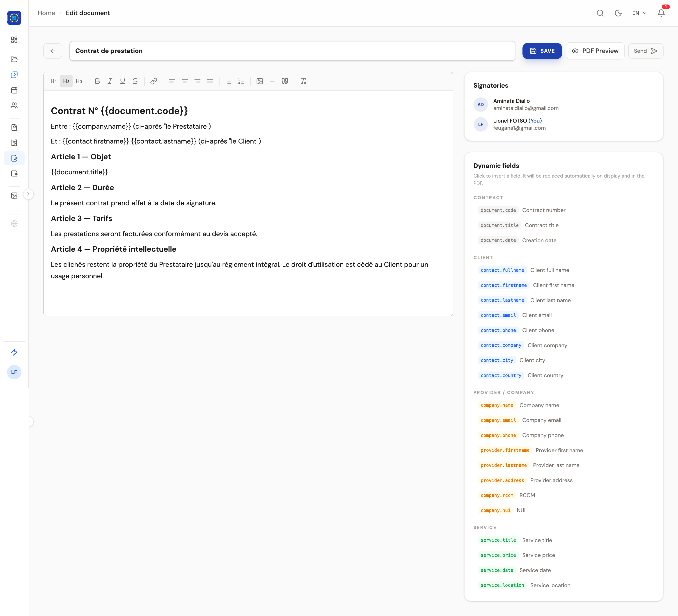The image size is (678, 616).
Task: Add a blockquote using the quote icon
Action: click(x=285, y=81)
